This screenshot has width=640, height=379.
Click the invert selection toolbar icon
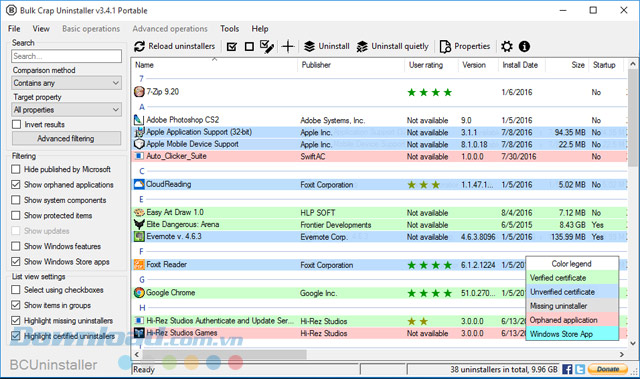(267, 47)
